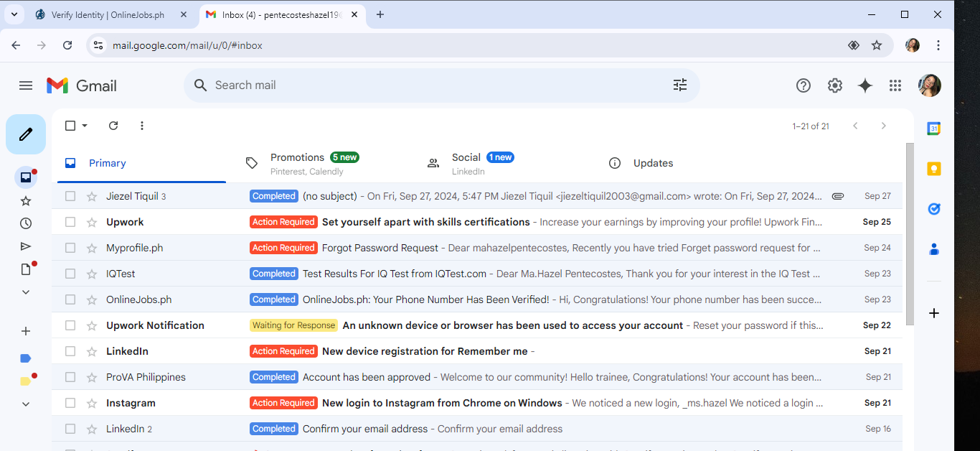The height and width of the screenshot is (451, 980).
Task: Go to the next page of mail
Action: [884, 126]
